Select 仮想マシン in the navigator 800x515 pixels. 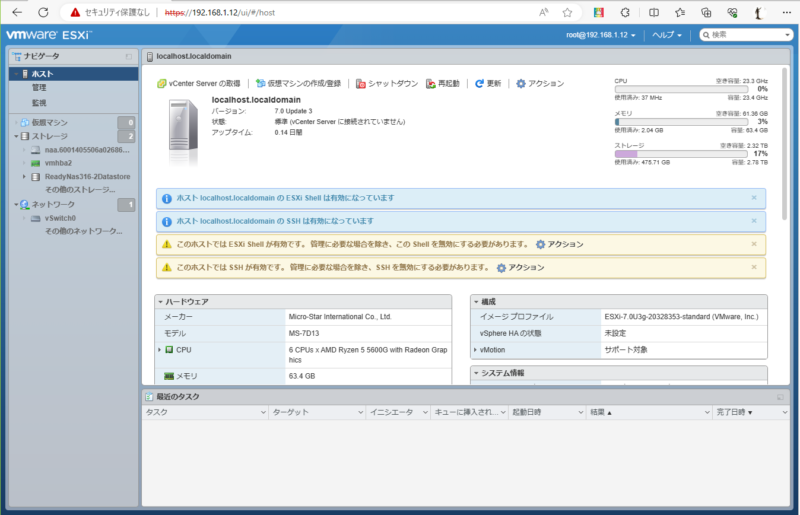point(49,122)
